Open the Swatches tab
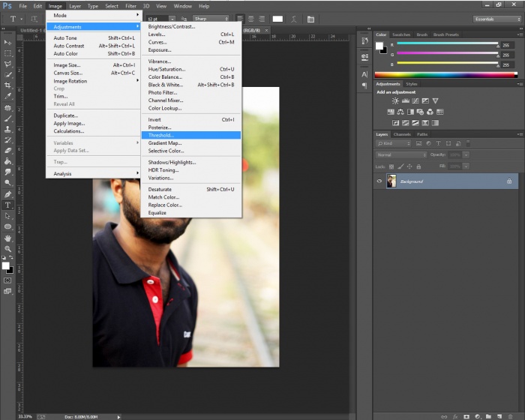Viewport: 525px width, 420px height. pos(401,34)
